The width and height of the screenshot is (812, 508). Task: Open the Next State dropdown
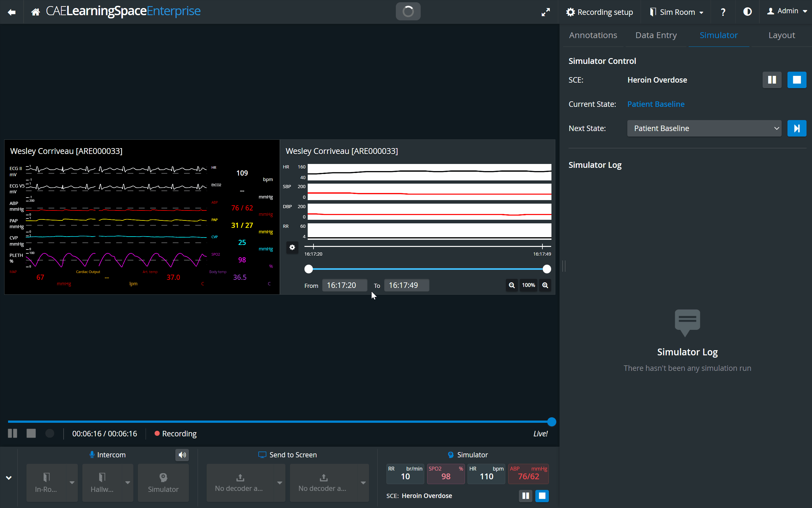click(704, 128)
